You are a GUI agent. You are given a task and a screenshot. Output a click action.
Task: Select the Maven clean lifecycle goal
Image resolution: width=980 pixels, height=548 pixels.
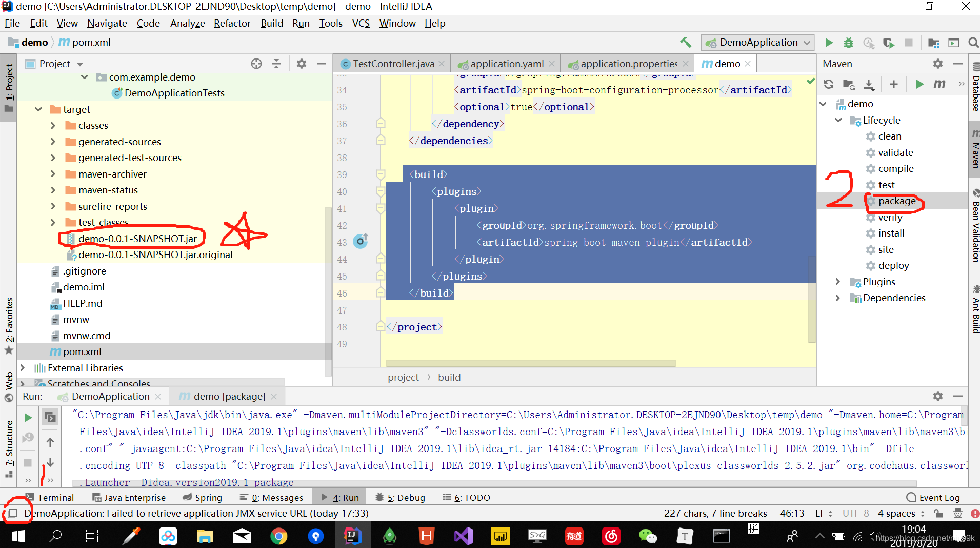889,136
